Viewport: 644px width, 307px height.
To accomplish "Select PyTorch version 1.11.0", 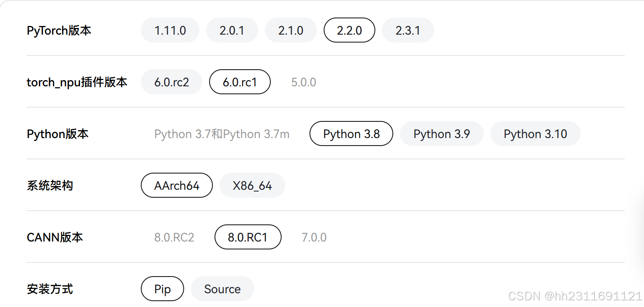I will [x=170, y=30].
